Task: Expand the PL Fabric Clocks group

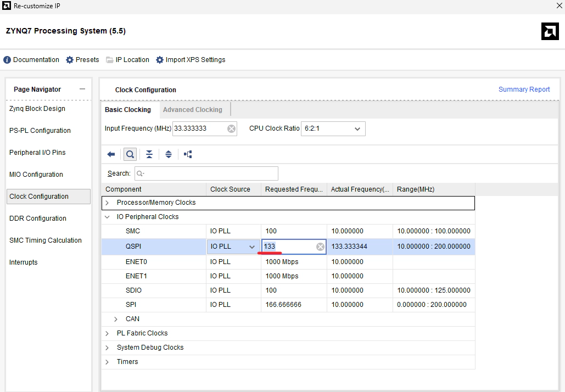Action: [x=108, y=333]
